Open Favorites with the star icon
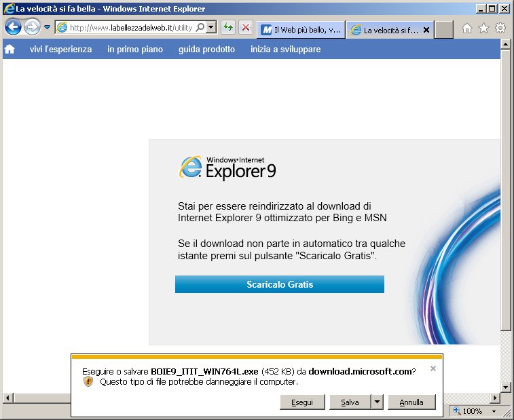This screenshot has height=420, width=514. tap(484, 28)
